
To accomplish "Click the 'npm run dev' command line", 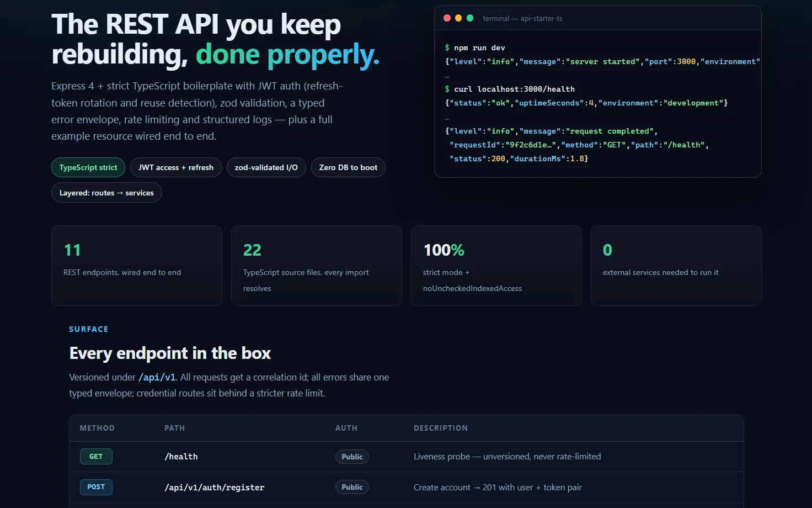I will (475, 47).
